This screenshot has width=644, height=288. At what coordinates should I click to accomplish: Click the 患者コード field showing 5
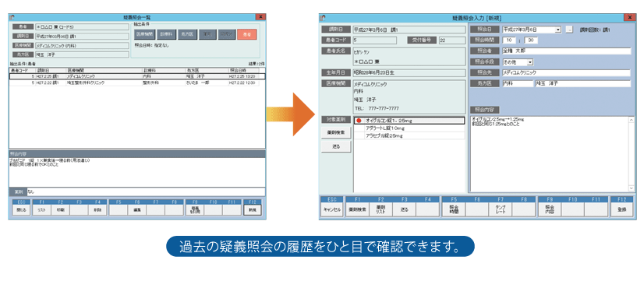(x=374, y=40)
